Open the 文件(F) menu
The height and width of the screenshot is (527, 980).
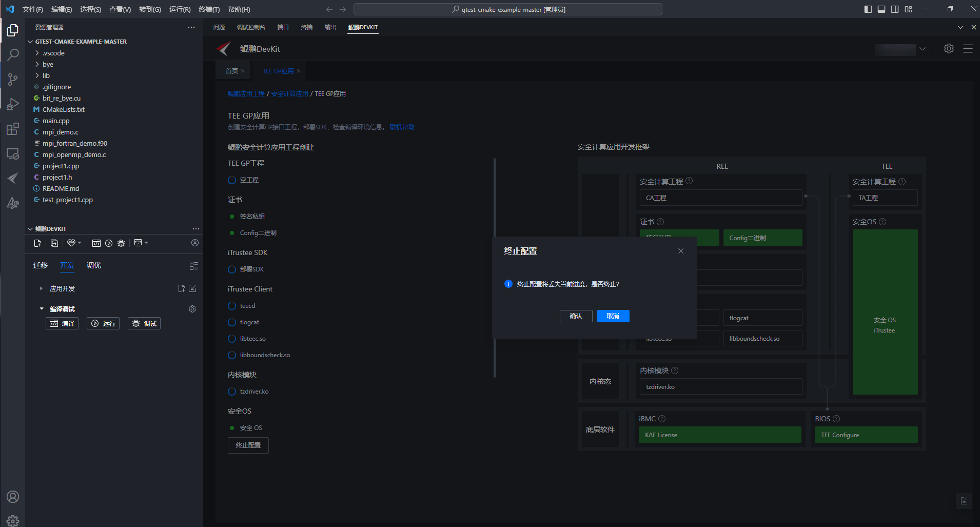pos(33,9)
